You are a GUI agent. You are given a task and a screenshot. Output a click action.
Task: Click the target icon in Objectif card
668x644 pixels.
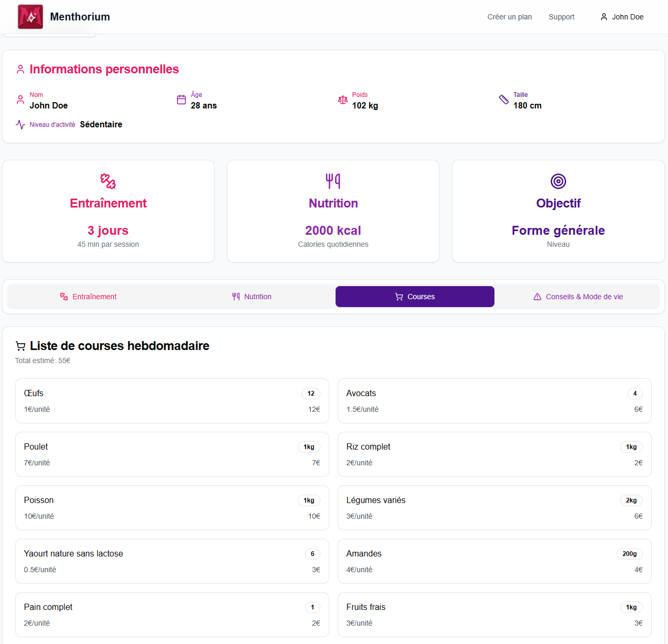[558, 181]
